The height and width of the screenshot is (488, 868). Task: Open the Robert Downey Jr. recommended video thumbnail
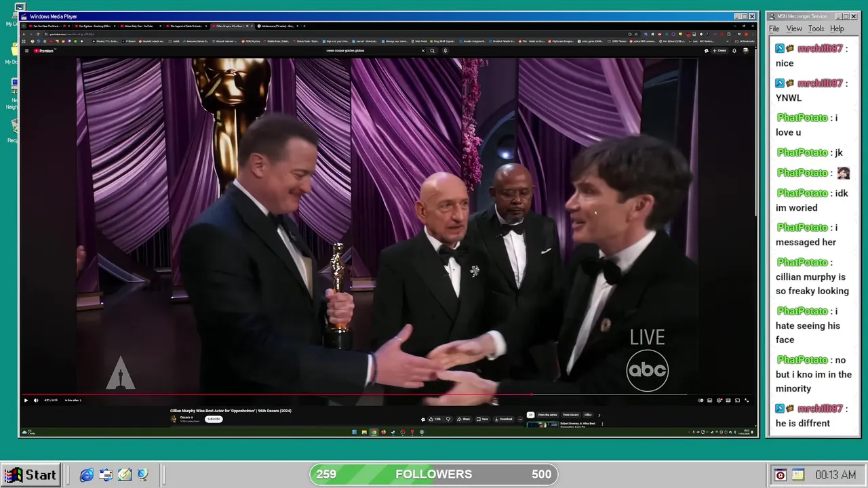pyautogui.click(x=542, y=425)
